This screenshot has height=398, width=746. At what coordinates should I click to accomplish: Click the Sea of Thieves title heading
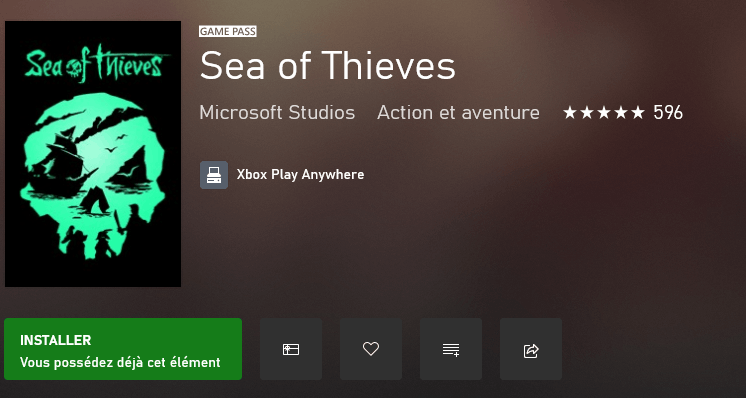[327, 65]
